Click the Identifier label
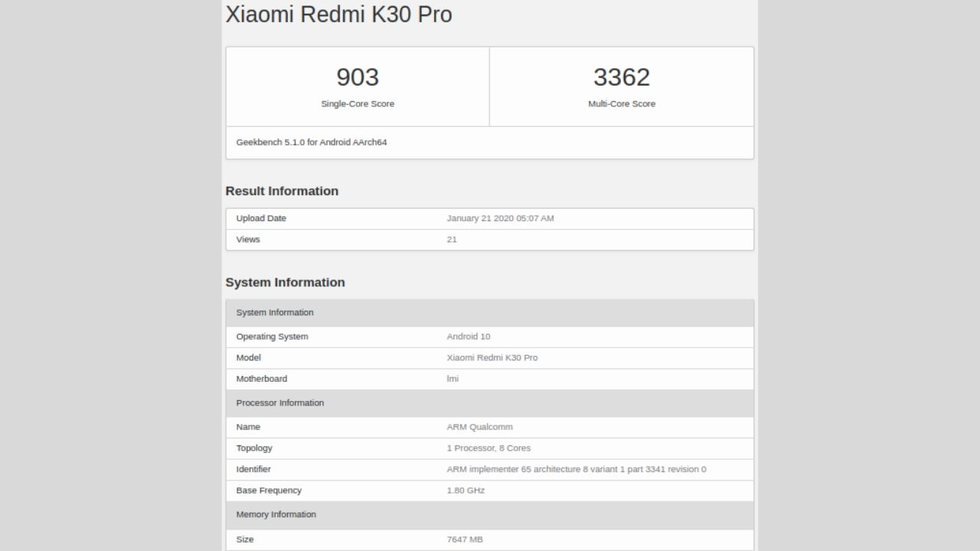Screen dimensions: 980x551 click(x=253, y=469)
